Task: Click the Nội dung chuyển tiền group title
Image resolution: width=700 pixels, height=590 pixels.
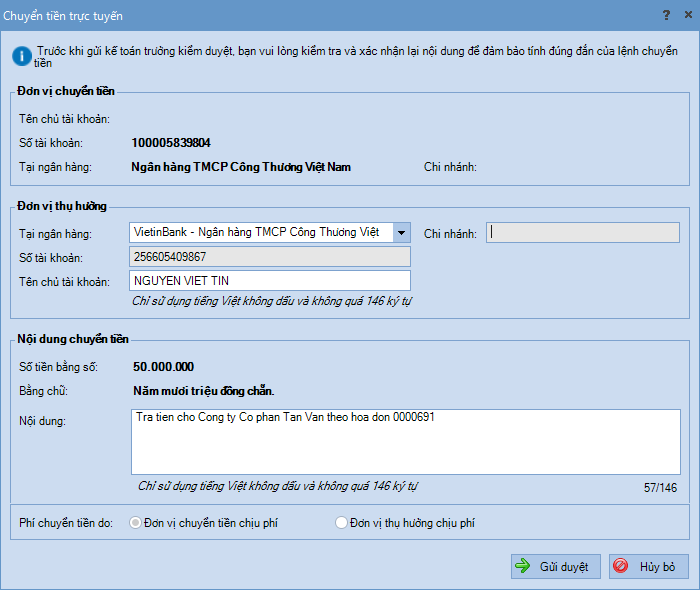Action: tap(73, 339)
